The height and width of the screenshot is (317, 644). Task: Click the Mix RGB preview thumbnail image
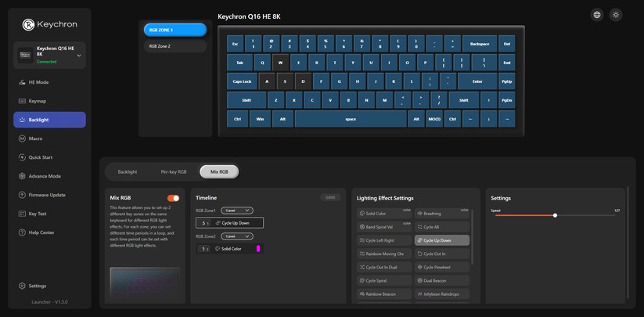click(x=145, y=285)
